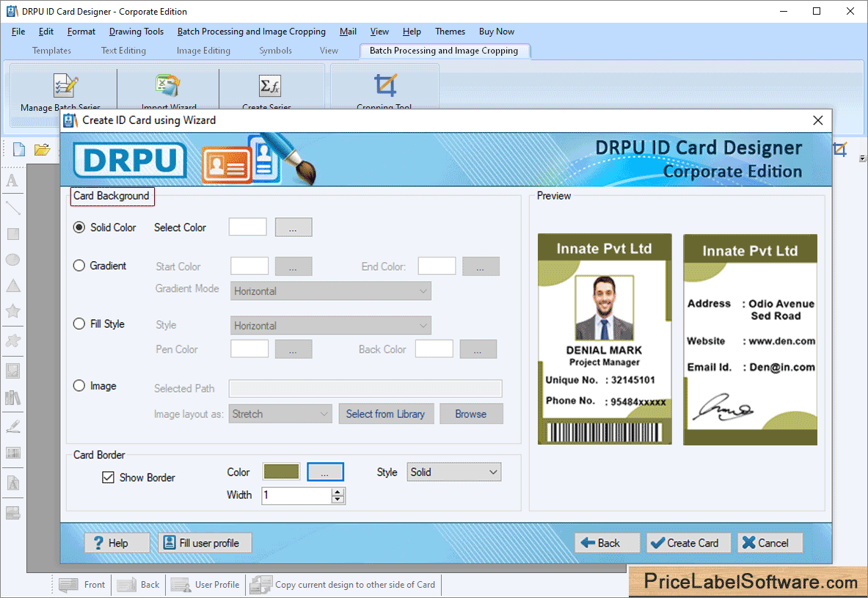The image size is (868, 598).
Task: Pick the Ellipse shape tool
Action: 12,259
